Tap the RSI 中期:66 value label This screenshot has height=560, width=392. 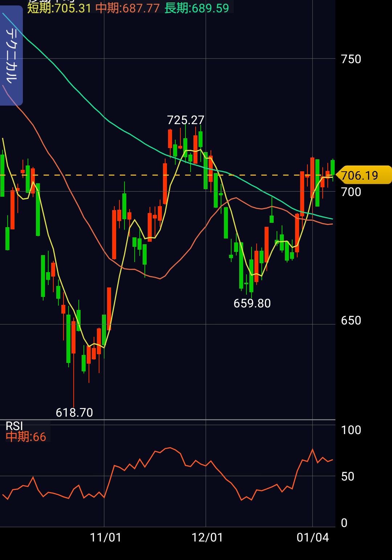[26, 437]
